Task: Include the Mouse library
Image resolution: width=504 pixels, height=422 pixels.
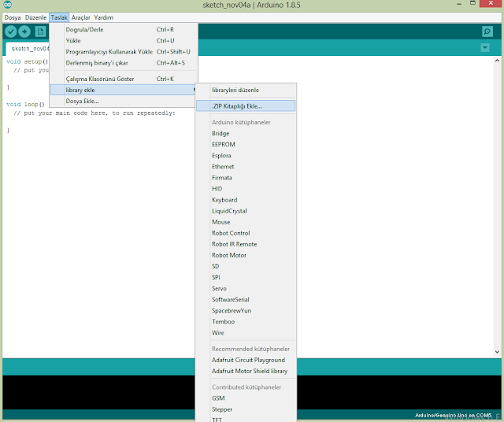Action: [x=246, y=222]
